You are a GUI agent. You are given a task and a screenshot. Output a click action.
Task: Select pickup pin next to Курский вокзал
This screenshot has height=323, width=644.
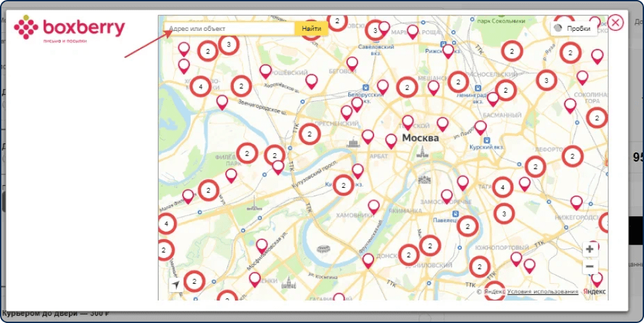(480, 127)
